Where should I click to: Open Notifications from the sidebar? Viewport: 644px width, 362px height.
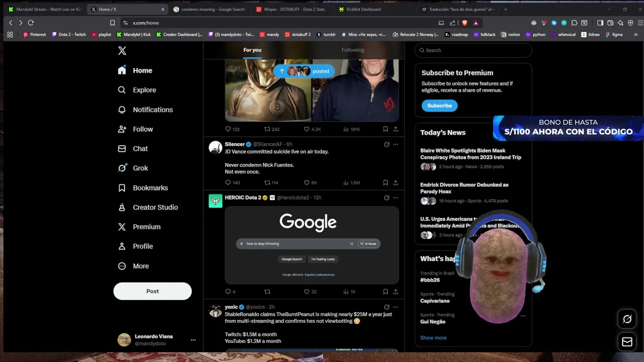coord(145,110)
